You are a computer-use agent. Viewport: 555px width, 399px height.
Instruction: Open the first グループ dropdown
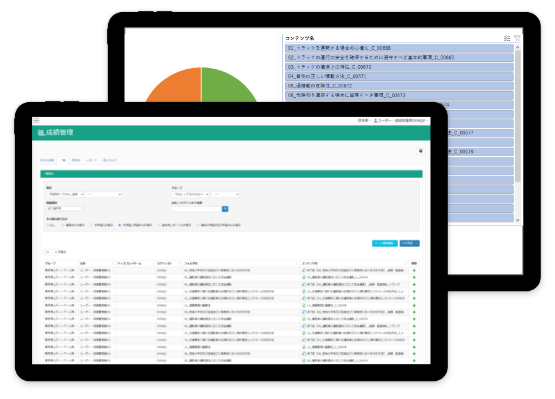pos(190,194)
